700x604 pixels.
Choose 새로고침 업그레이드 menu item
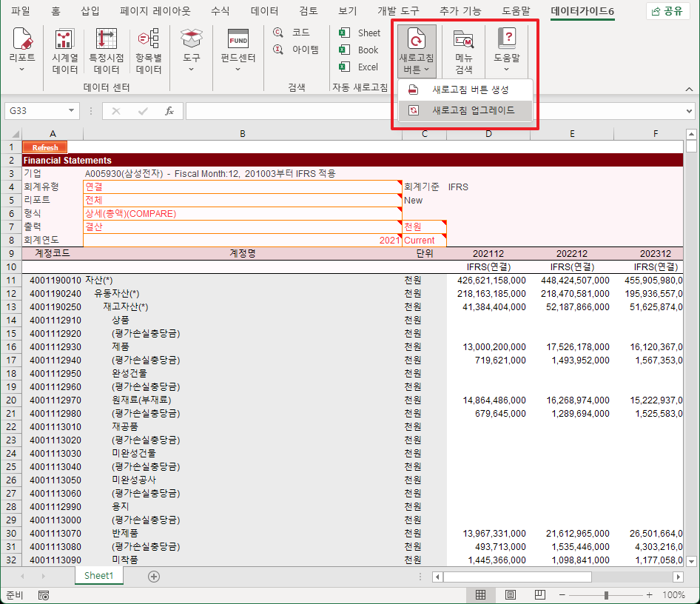465,110
